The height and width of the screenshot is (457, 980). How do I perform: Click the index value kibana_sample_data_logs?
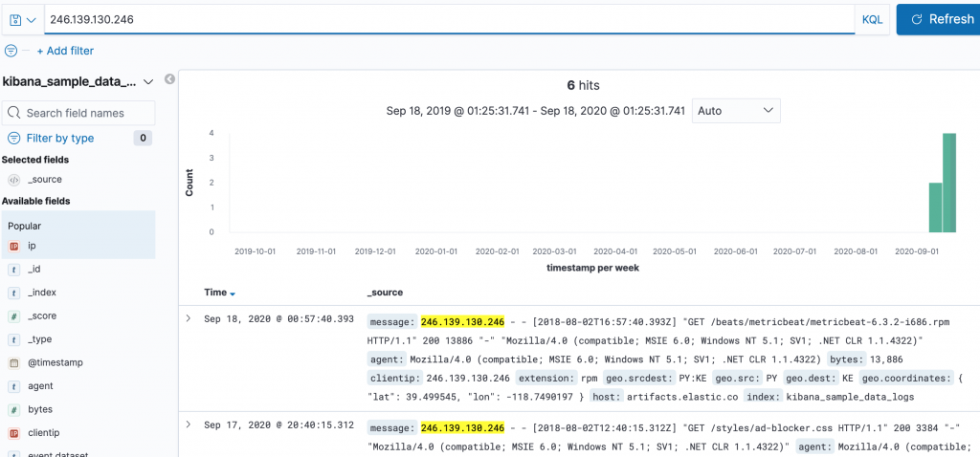coord(850,397)
